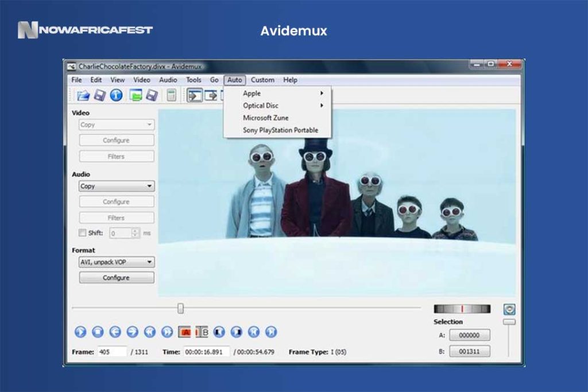The image size is (588, 392).
Task: Go to the first frame
Action: [x=254, y=332]
